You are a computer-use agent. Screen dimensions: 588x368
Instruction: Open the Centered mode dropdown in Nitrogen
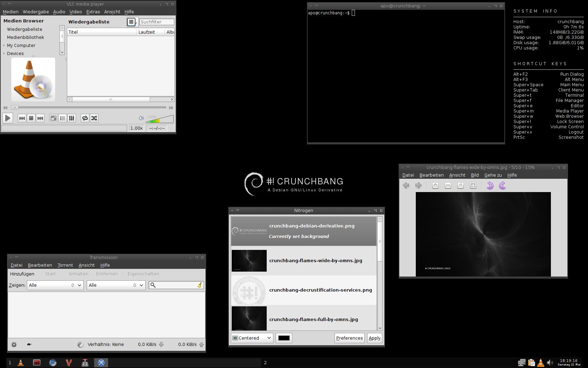coord(252,338)
